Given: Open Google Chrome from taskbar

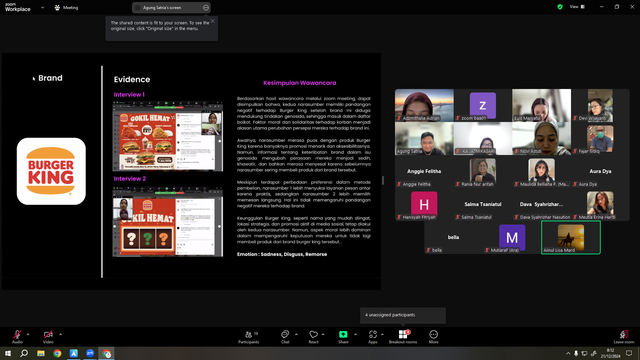Looking at the screenshot, I should 57,353.
